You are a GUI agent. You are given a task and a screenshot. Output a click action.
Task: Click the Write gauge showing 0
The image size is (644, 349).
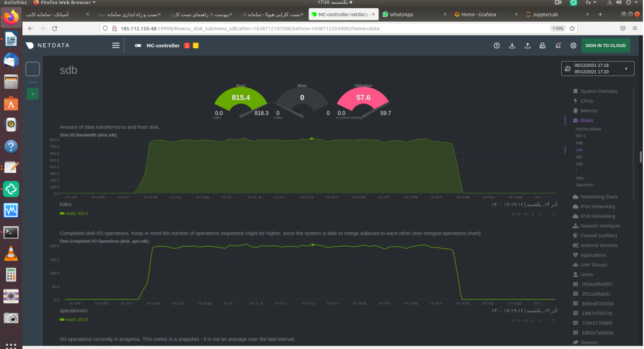tap(302, 101)
